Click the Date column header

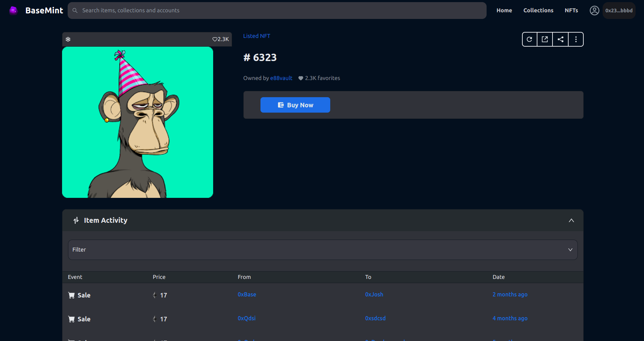[499, 277]
